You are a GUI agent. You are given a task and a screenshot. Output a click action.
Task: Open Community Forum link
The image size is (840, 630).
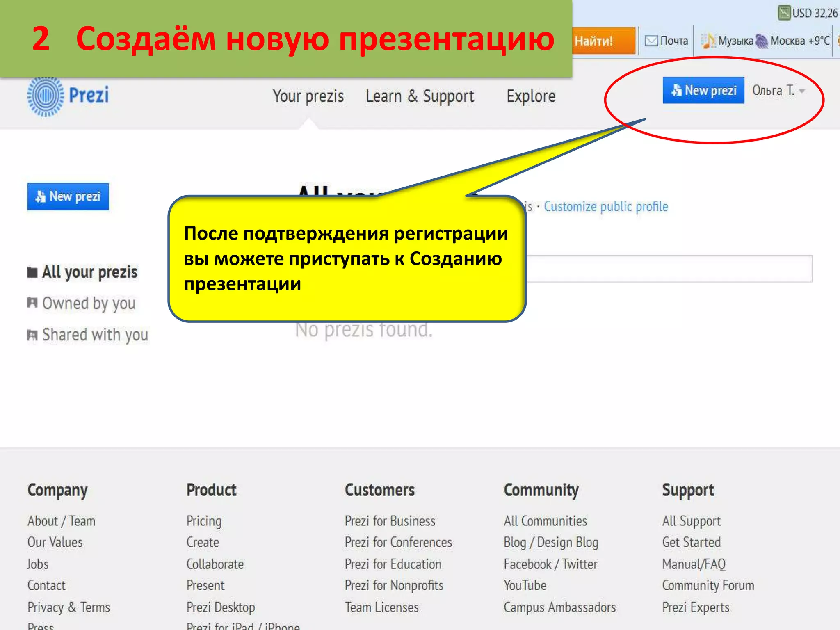click(708, 585)
